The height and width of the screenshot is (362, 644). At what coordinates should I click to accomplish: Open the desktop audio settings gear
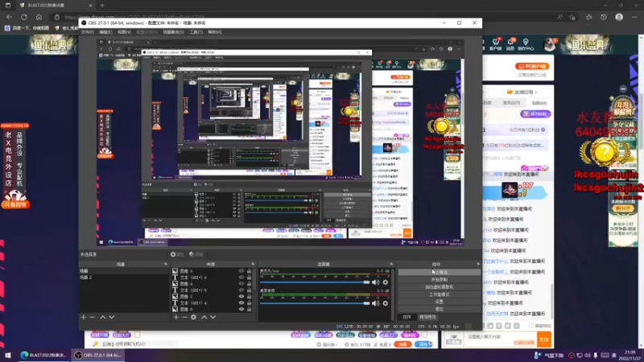386,303
